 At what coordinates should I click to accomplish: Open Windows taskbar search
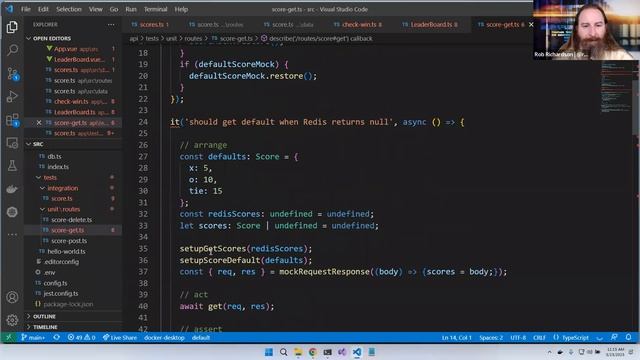coord(283,352)
